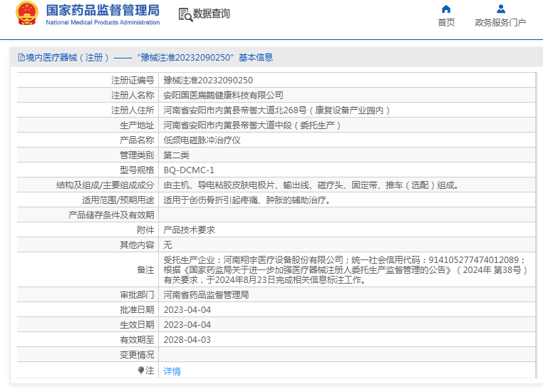Viewport: 543px width, 392px height.
Task: Select the registrant address with 北268号
Action: [x=276, y=110]
